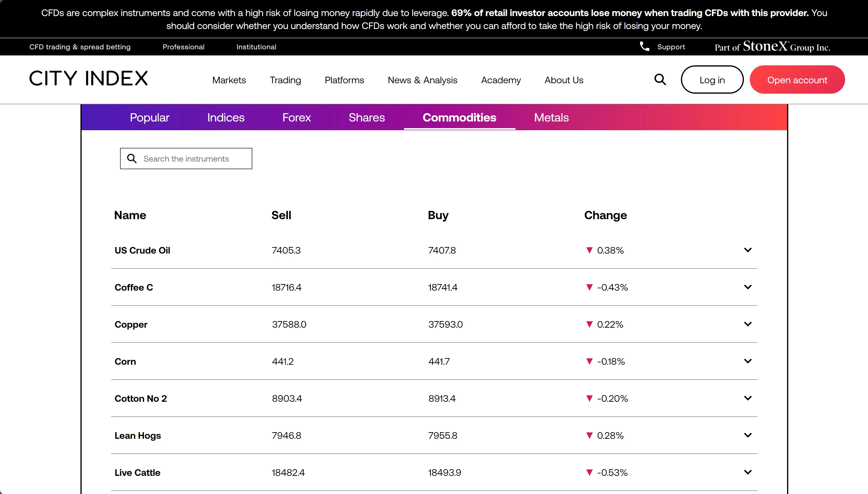Click the StoneX Group logo

coord(772,46)
